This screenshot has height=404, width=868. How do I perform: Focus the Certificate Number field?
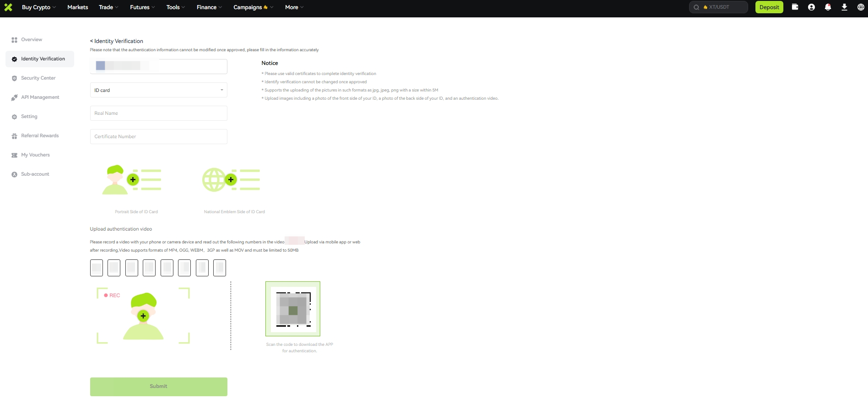[158, 137]
